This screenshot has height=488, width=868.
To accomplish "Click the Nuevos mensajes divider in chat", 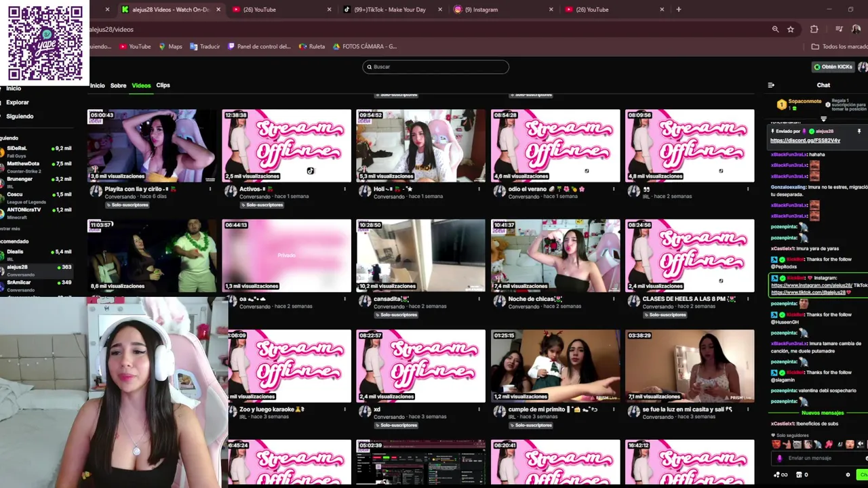I will click(x=823, y=413).
